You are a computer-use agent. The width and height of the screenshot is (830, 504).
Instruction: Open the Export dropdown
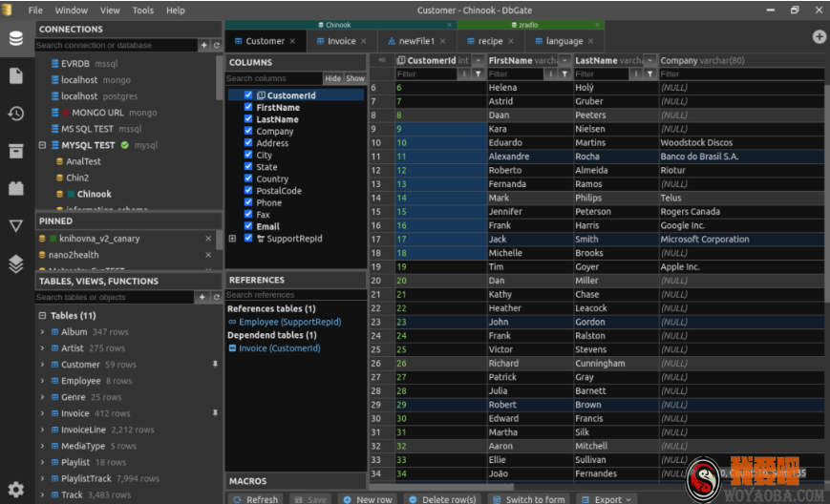607,498
